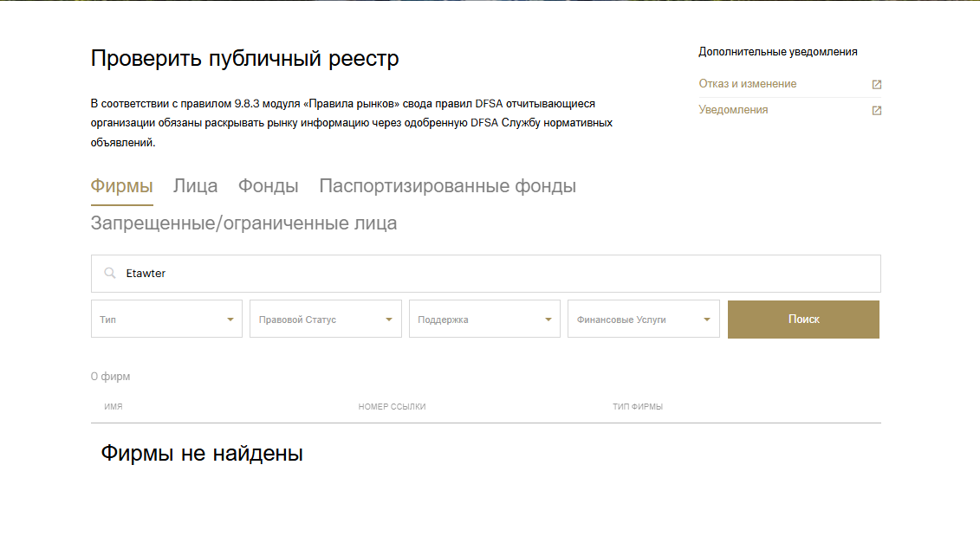Expand the Правовой Статус dropdown
Image resolution: width=980 pixels, height=536 pixels.
(x=326, y=320)
